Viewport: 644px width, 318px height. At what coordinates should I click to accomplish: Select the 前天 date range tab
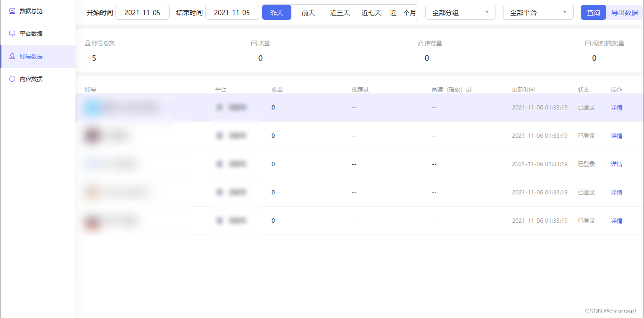click(308, 13)
